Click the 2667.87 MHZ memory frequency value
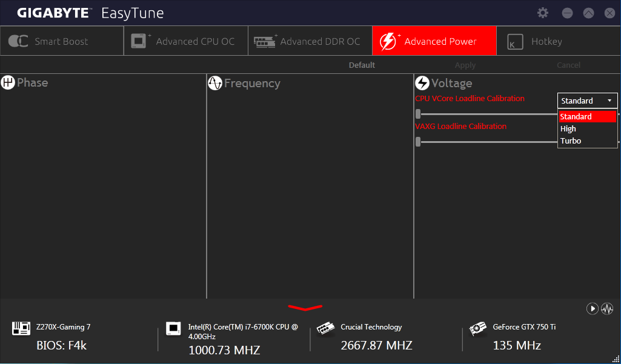The height and width of the screenshot is (364, 621). click(x=376, y=345)
